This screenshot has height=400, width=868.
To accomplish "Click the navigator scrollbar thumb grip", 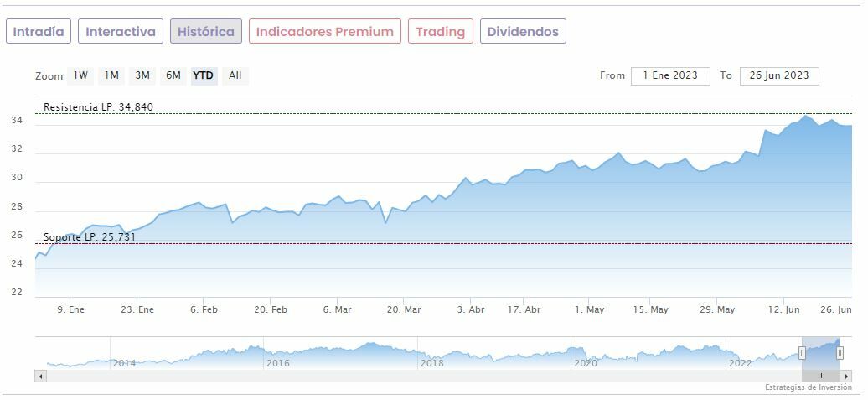I will click(821, 376).
